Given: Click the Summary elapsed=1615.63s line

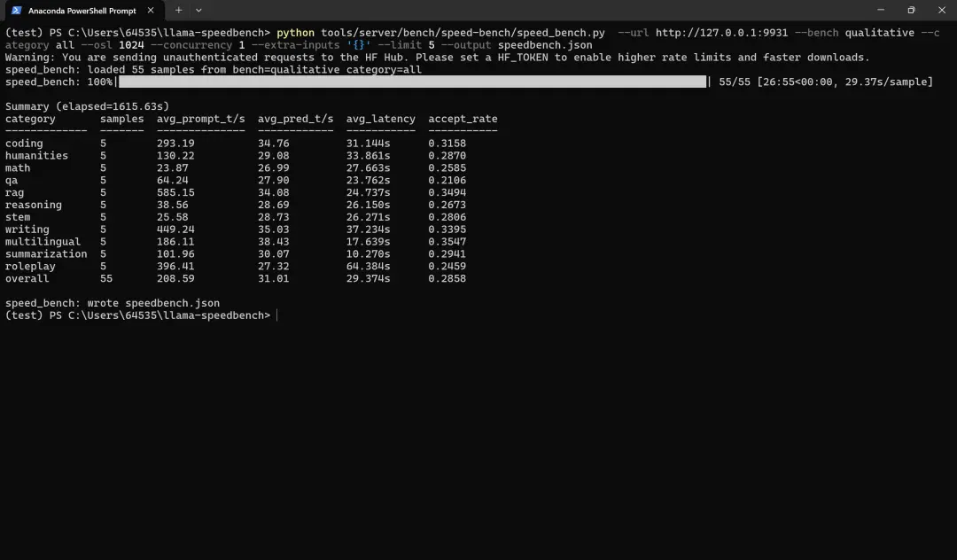Looking at the screenshot, I should point(87,106).
